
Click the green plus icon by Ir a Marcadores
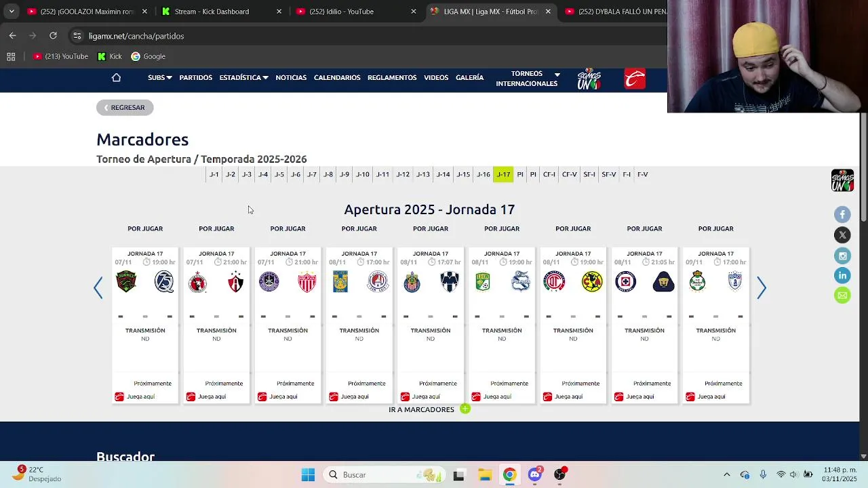465,409
